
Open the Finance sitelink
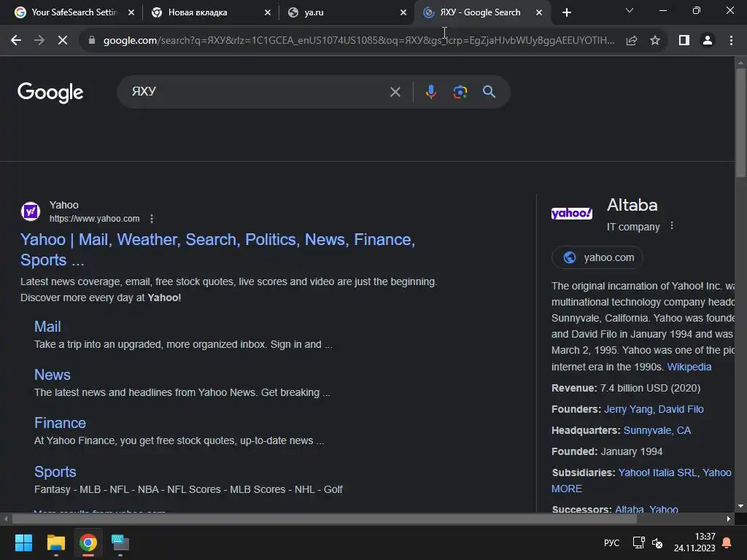(x=60, y=423)
